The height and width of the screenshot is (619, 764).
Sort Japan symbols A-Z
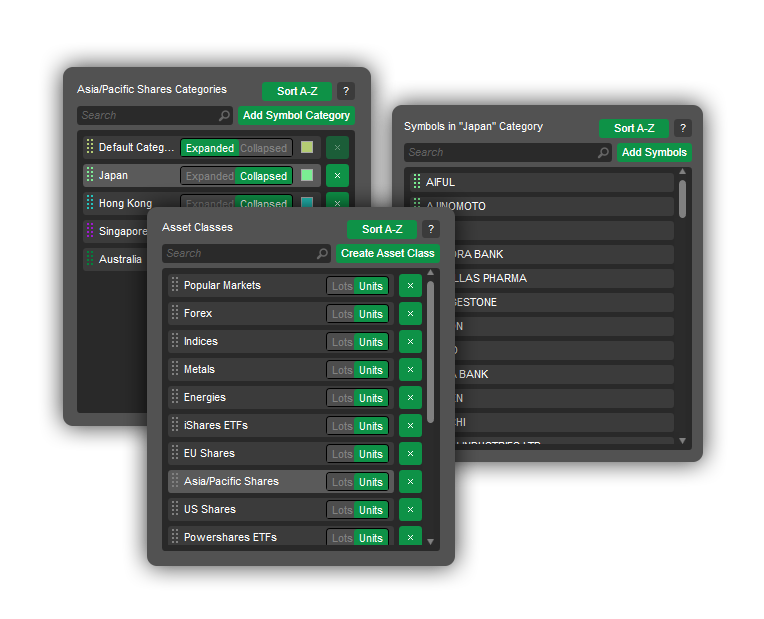point(634,128)
